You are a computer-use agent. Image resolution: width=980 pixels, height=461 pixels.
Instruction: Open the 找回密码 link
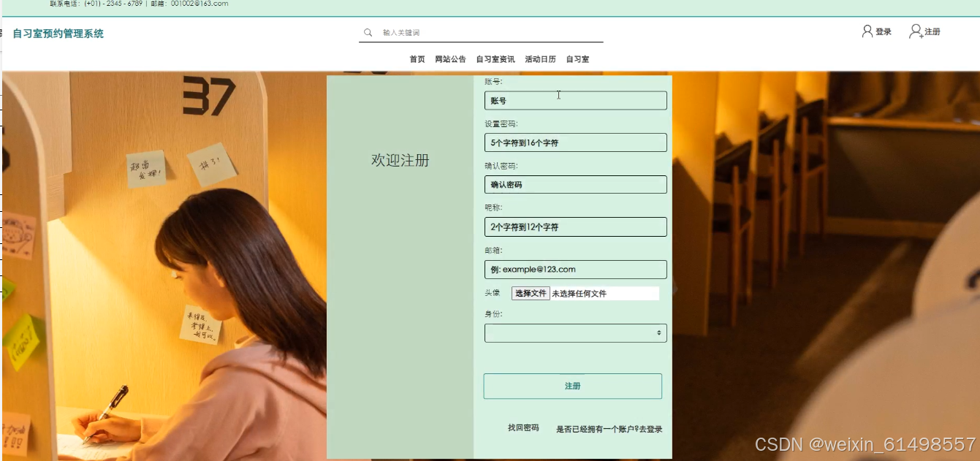[523, 428]
